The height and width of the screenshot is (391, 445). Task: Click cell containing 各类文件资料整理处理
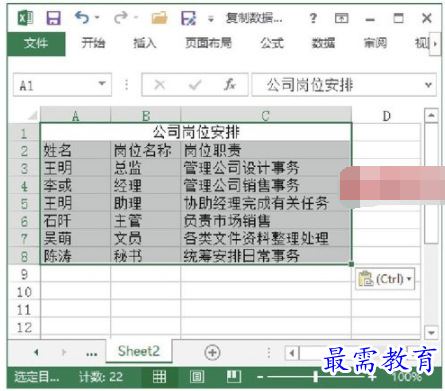click(x=266, y=238)
